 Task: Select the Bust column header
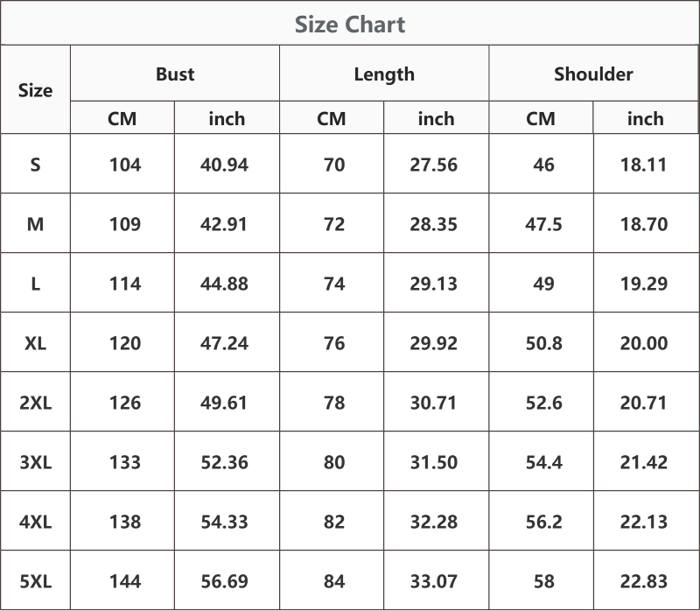(175, 74)
